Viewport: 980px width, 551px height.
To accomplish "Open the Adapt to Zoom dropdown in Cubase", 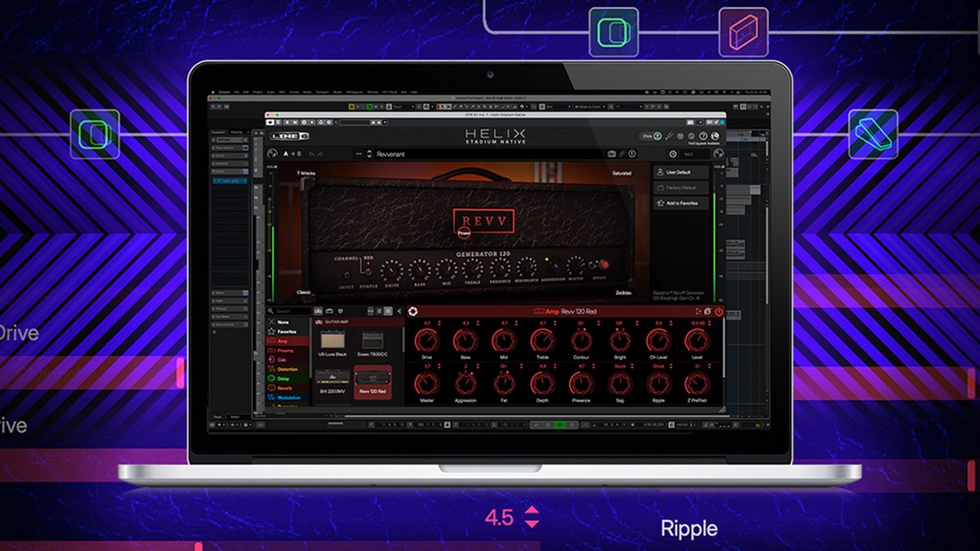I will pyautogui.click(x=590, y=106).
